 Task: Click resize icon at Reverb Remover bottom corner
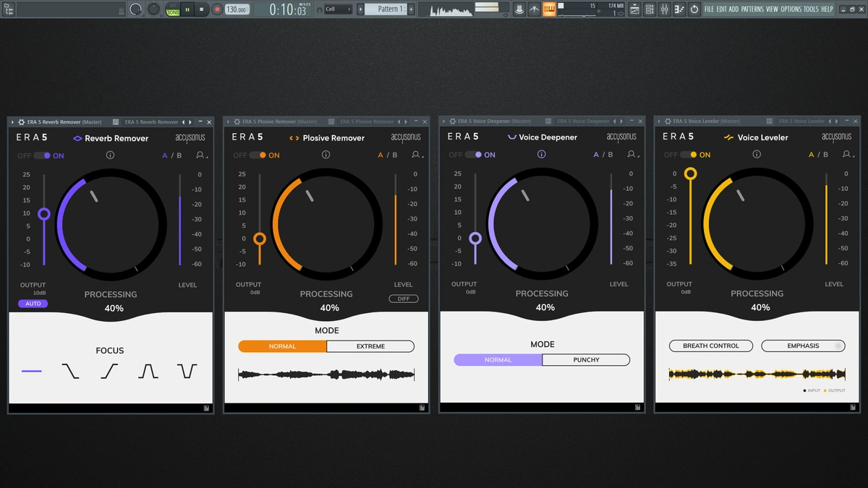coord(207,408)
